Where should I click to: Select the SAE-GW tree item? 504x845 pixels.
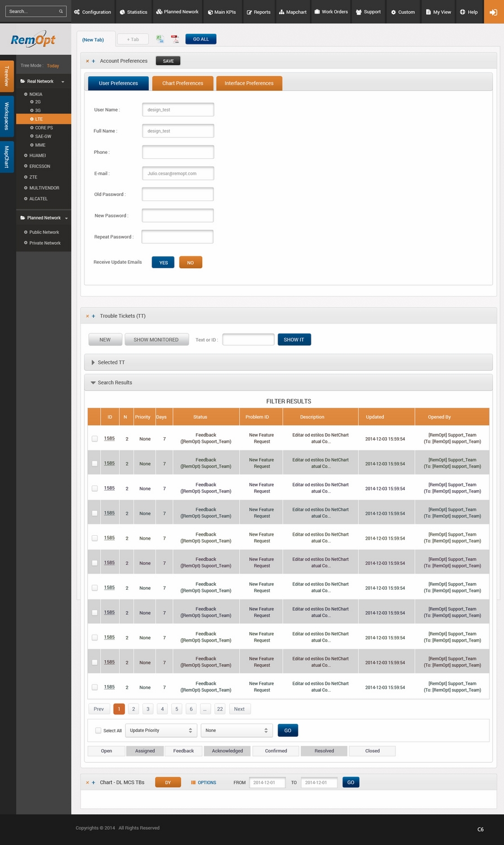43,136
